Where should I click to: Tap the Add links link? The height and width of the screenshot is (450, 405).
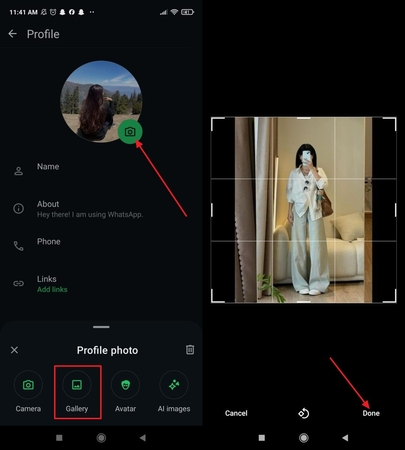coord(52,289)
